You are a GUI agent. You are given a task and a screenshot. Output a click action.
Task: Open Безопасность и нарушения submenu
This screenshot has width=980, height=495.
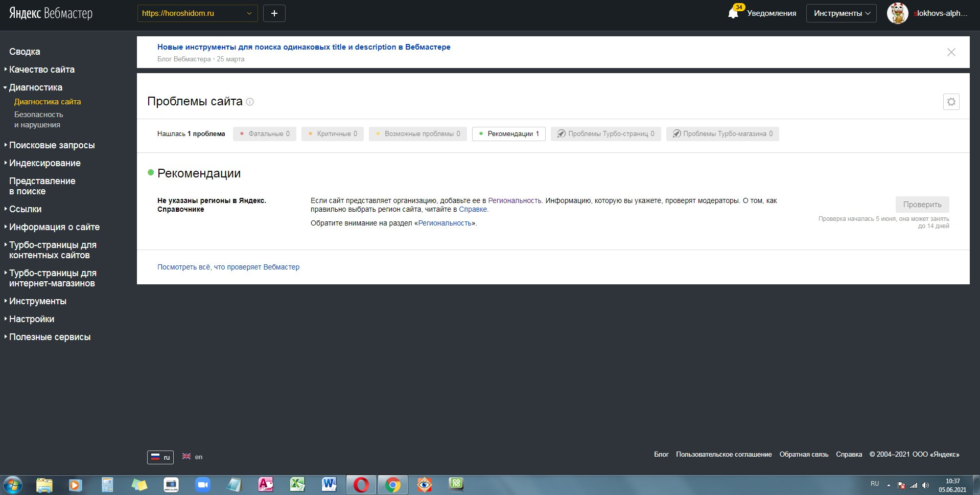[x=39, y=120]
